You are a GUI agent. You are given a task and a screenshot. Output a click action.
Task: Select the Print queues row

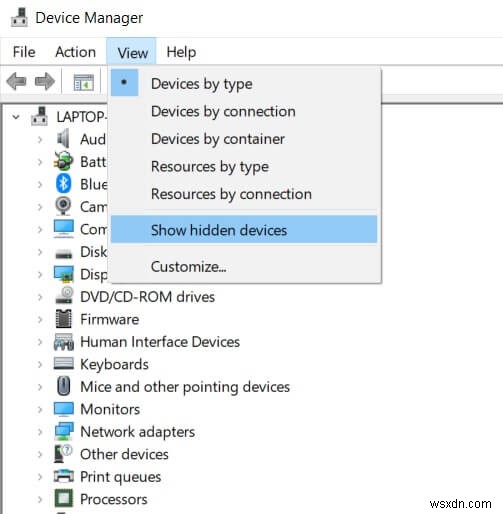(x=121, y=477)
